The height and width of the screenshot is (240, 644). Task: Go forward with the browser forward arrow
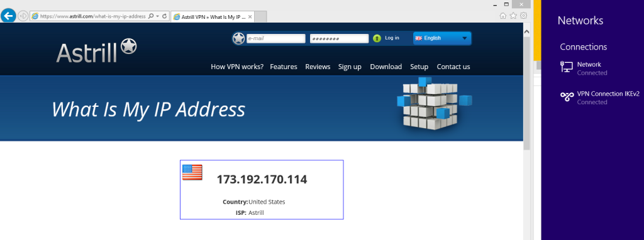pos(23,16)
